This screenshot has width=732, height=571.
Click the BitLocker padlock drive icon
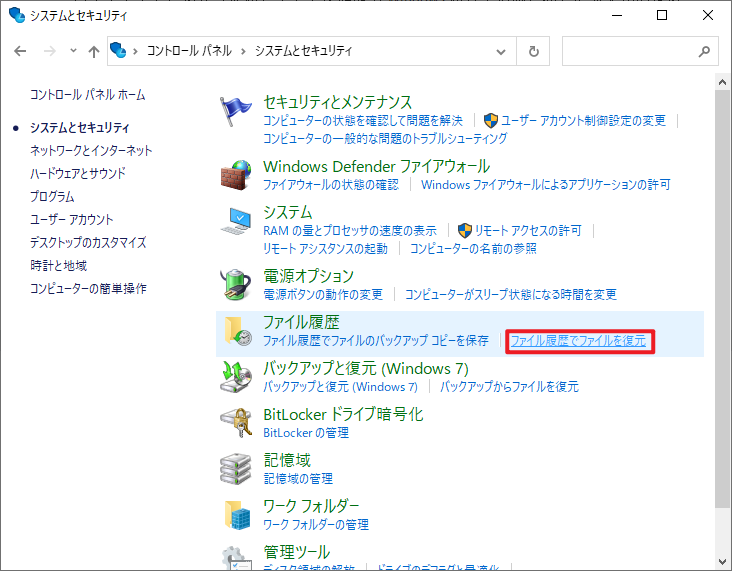coord(236,423)
